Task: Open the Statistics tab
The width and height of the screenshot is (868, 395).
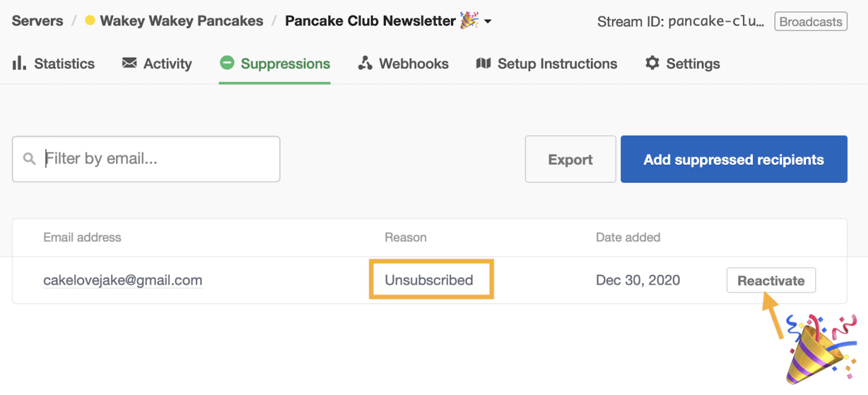Action: (64, 64)
